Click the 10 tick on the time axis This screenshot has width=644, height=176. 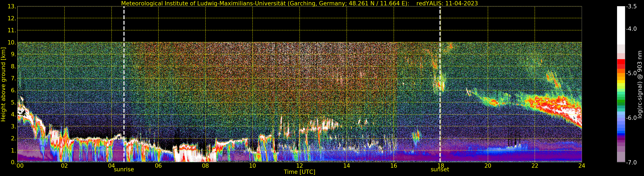coord(252,166)
